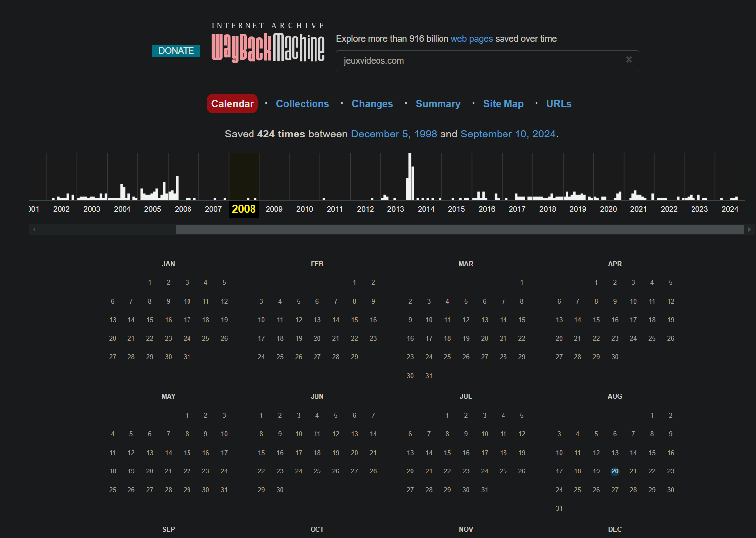Go to the Summary tab

438,104
